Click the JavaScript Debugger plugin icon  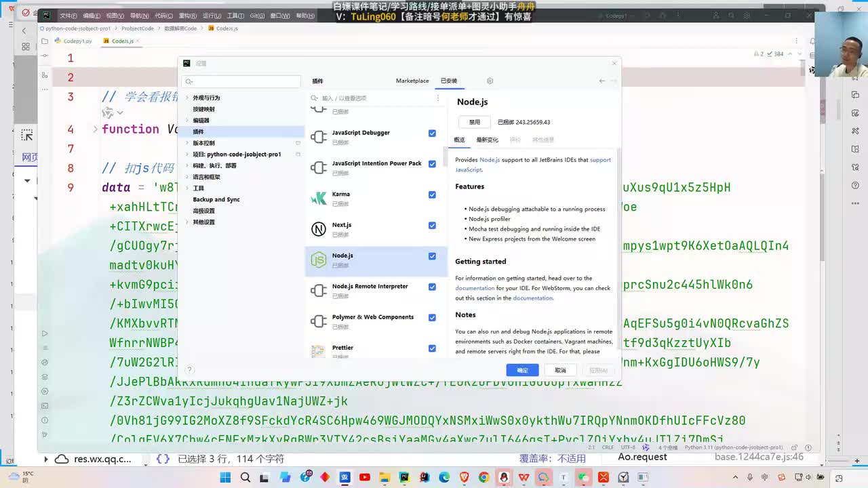pyautogui.click(x=318, y=137)
